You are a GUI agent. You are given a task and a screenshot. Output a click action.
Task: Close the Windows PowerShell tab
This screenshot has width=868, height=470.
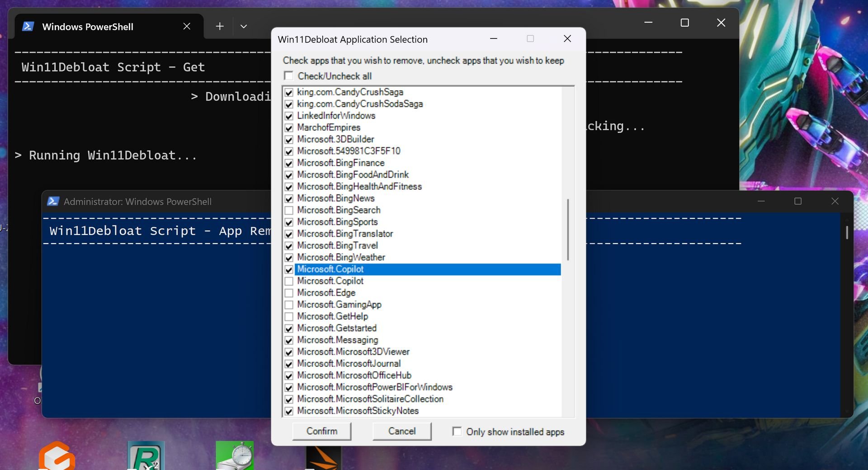[x=187, y=27]
